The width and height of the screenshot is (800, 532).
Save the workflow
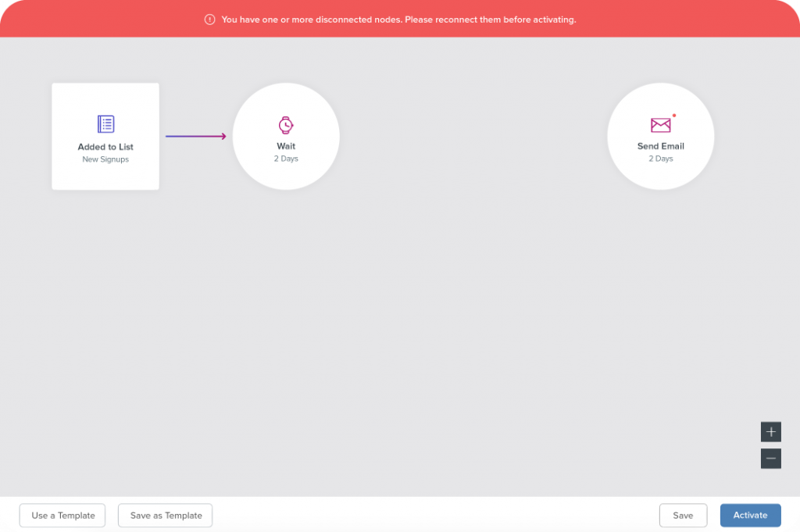(683, 515)
